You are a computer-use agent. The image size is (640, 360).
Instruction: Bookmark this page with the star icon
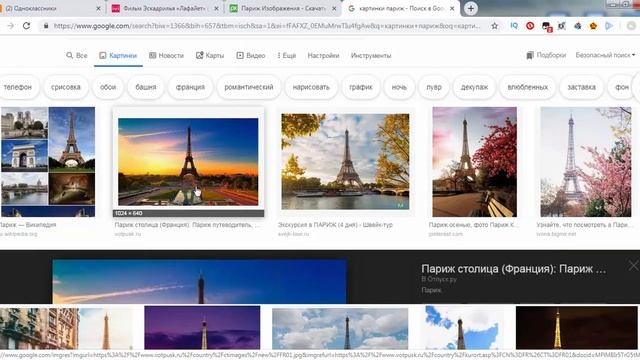tap(495, 26)
